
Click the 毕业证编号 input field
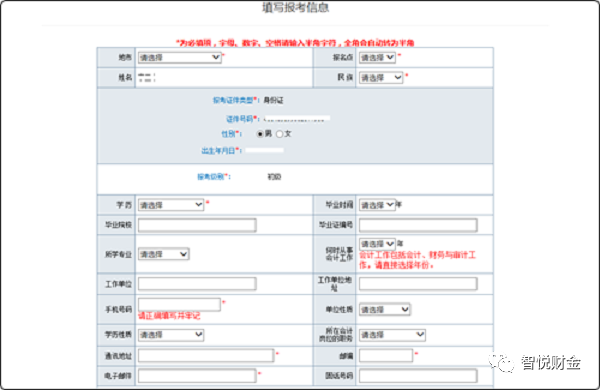[418, 225]
